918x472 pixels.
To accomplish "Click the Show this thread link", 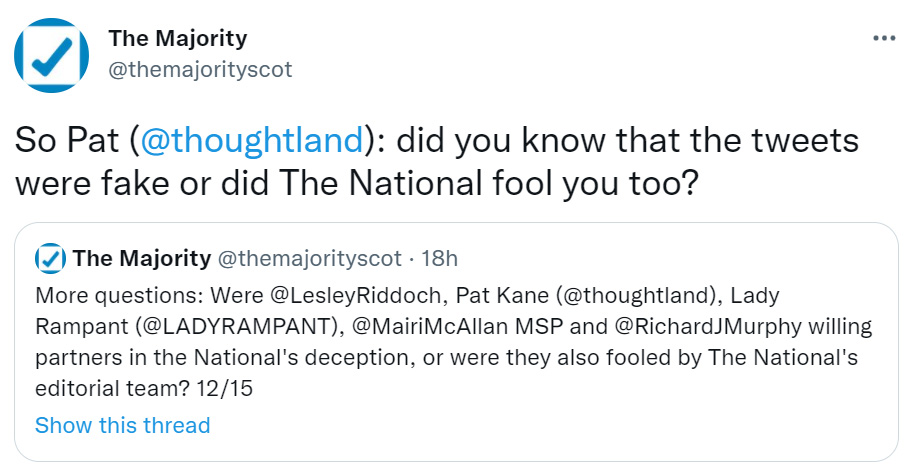I will point(122,425).
